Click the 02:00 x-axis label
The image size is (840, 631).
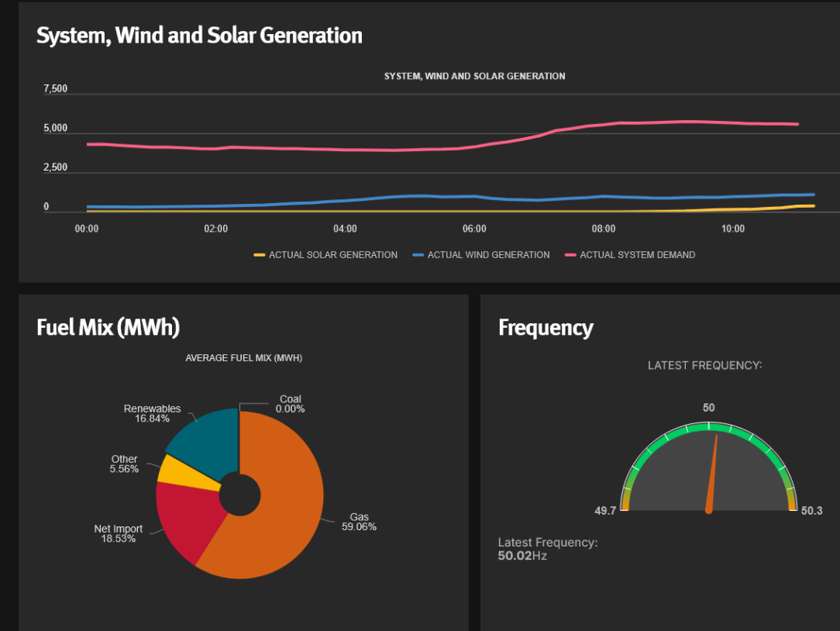pyautogui.click(x=216, y=229)
